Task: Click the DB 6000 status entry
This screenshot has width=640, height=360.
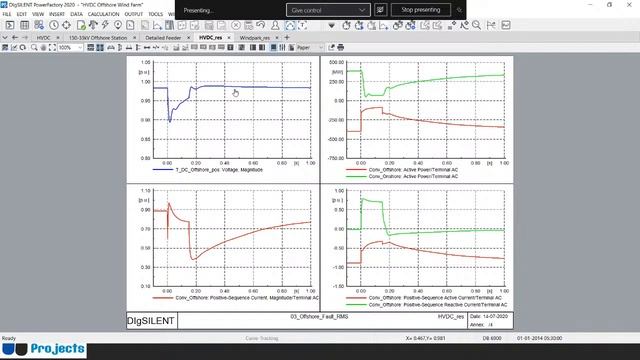Action: [492, 338]
